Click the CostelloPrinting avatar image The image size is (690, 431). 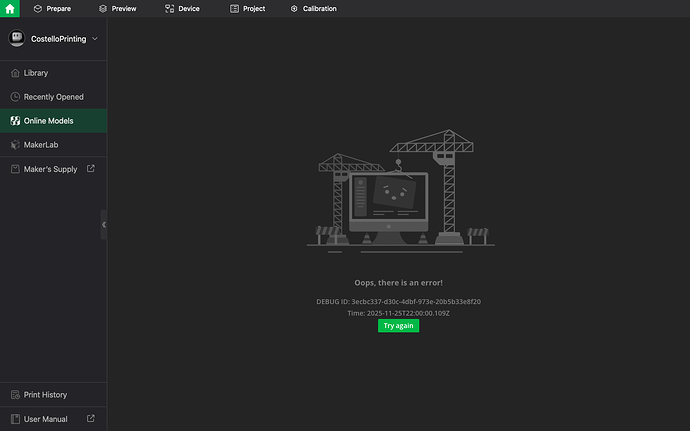pos(17,38)
